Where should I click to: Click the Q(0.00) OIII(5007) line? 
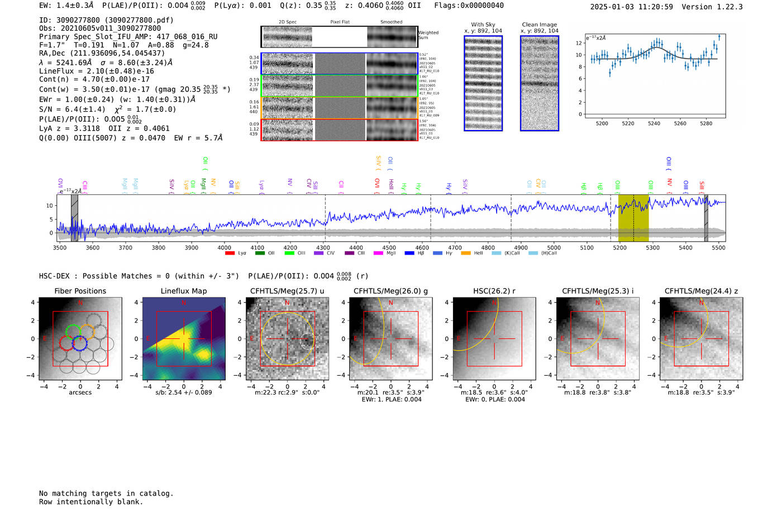(x=131, y=138)
